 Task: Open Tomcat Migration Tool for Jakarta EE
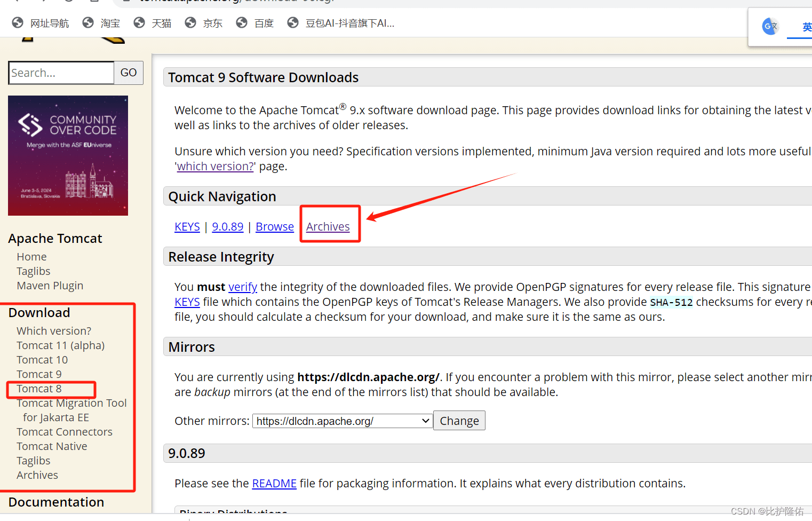[71, 410]
